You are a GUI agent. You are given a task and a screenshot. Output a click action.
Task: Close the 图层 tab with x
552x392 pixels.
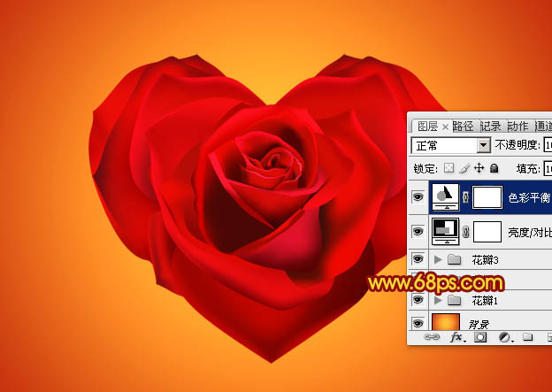[445, 127]
